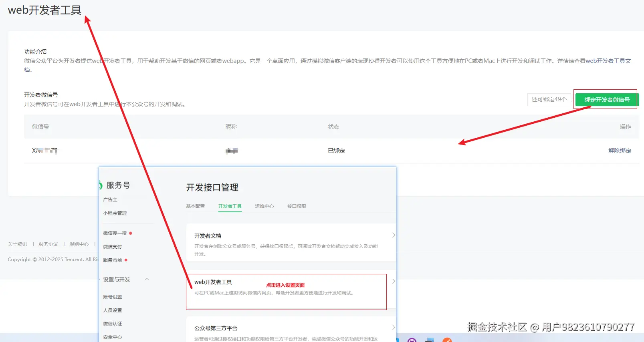Click the 微信号 column header
Image resolution: width=644 pixels, height=342 pixels.
point(40,127)
